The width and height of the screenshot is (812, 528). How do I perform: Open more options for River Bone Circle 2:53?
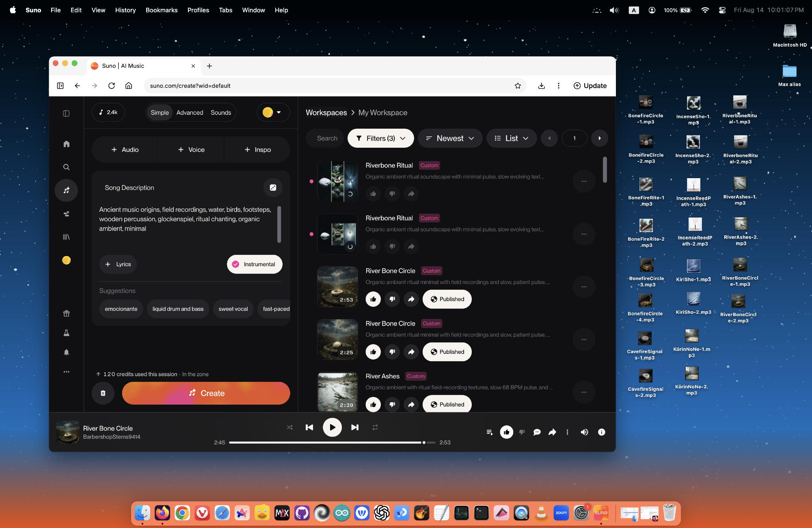[x=584, y=287]
